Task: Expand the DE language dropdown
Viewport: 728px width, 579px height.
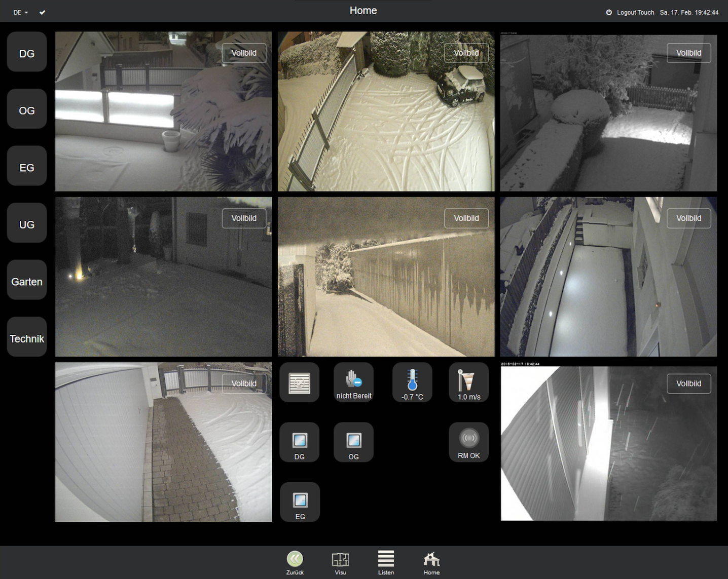Action: click(x=20, y=12)
